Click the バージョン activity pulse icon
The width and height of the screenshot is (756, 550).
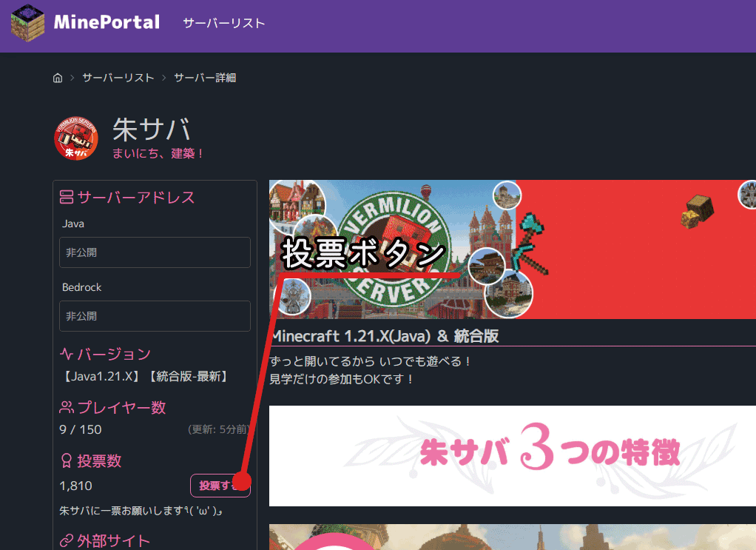coord(67,354)
